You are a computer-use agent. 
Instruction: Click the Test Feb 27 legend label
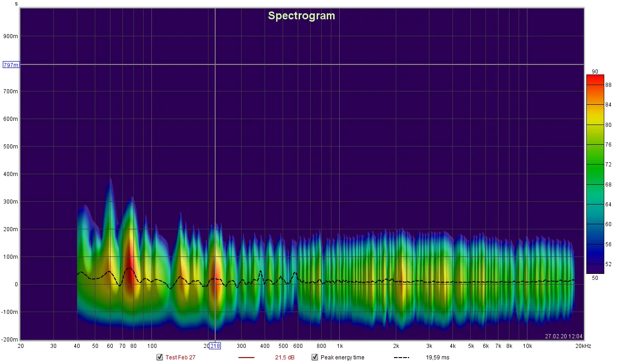click(x=180, y=358)
